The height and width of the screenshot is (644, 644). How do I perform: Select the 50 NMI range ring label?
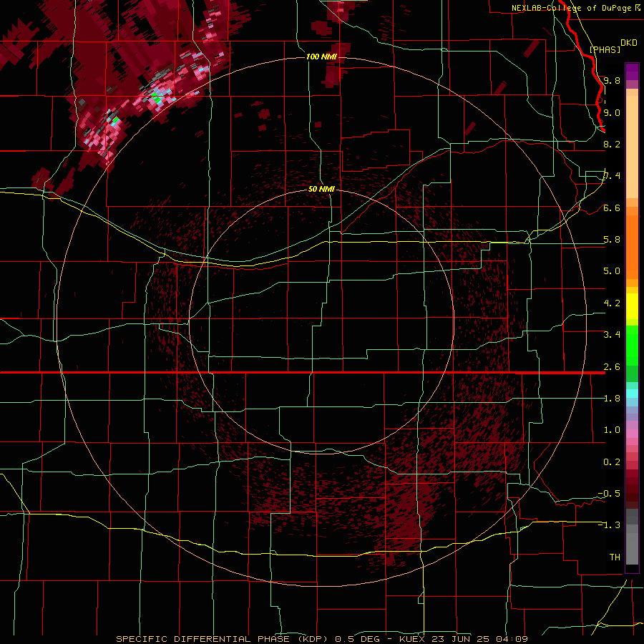pyautogui.click(x=321, y=190)
